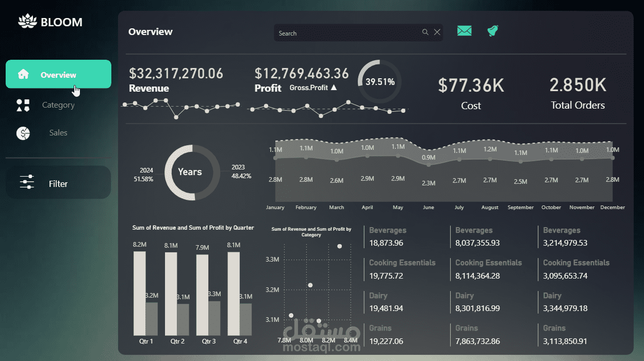644x361 pixels.
Task: Click Beverages value 8,037,355.93
Action: coord(477,243)
